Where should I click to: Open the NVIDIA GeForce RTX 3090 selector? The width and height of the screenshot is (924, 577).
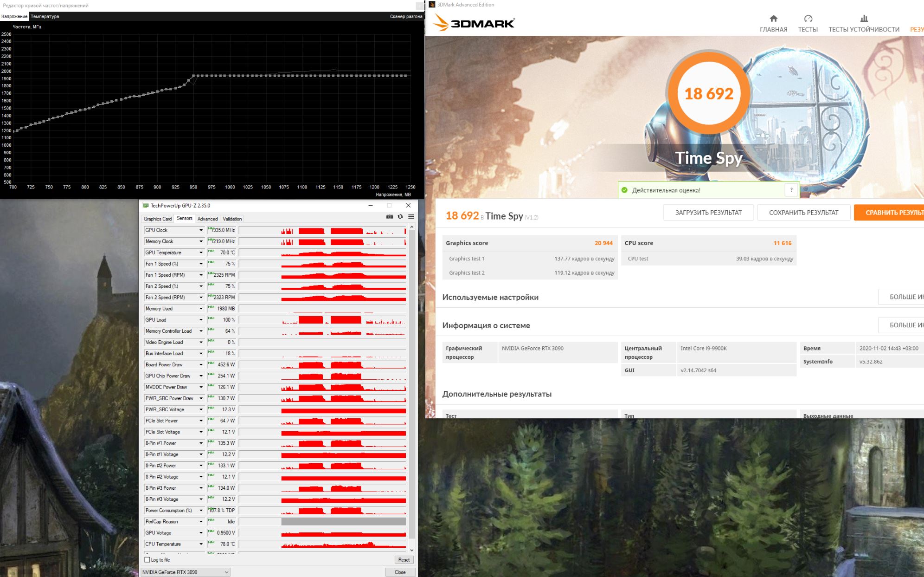coord(185,572)
